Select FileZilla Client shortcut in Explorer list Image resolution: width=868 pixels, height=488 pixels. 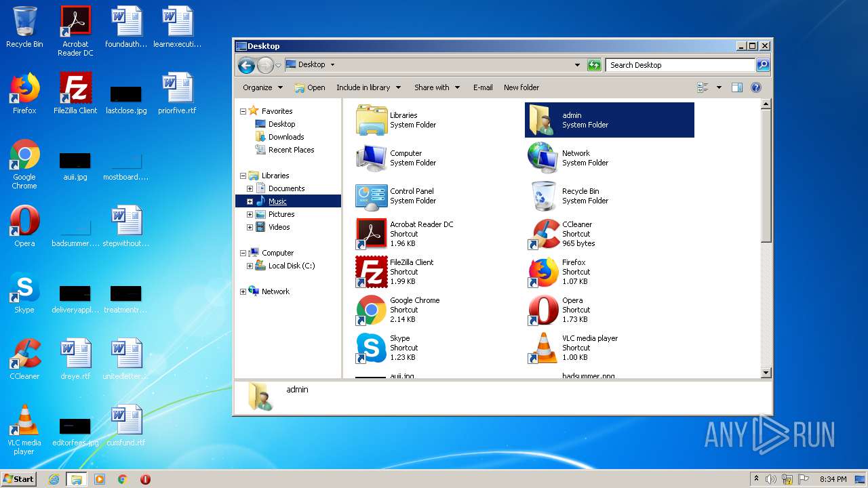pos(372,272)
